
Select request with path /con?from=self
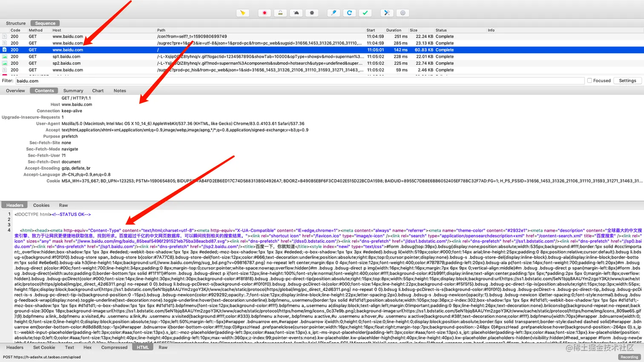322,37
